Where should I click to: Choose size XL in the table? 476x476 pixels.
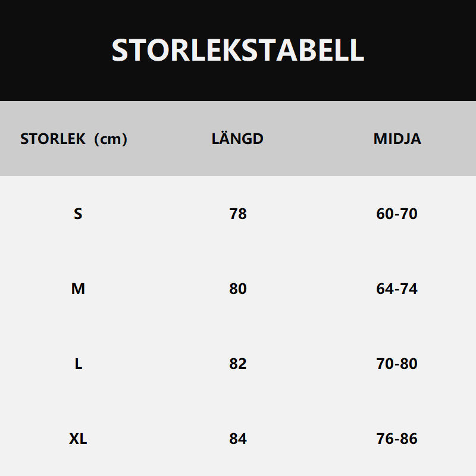point(78,439)
